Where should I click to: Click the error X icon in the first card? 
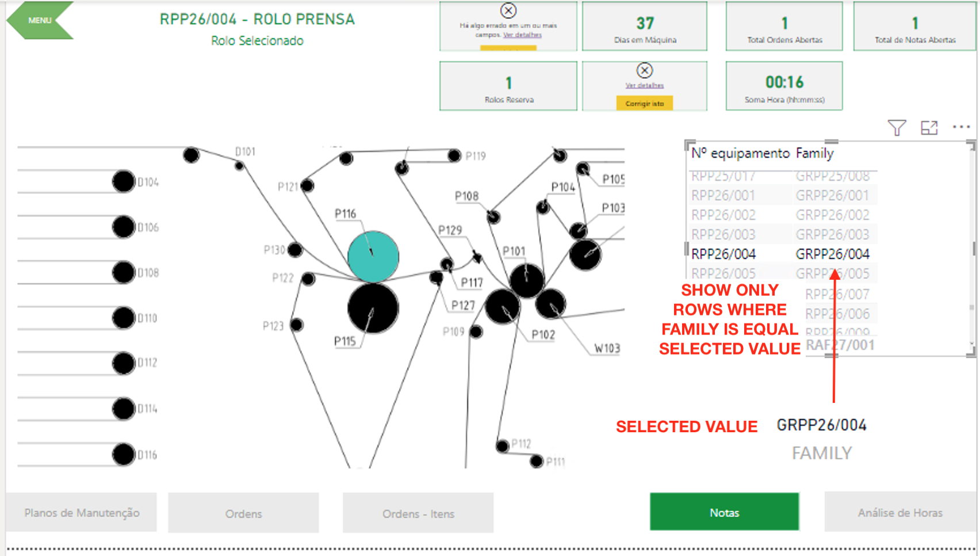tap(508, 10)
